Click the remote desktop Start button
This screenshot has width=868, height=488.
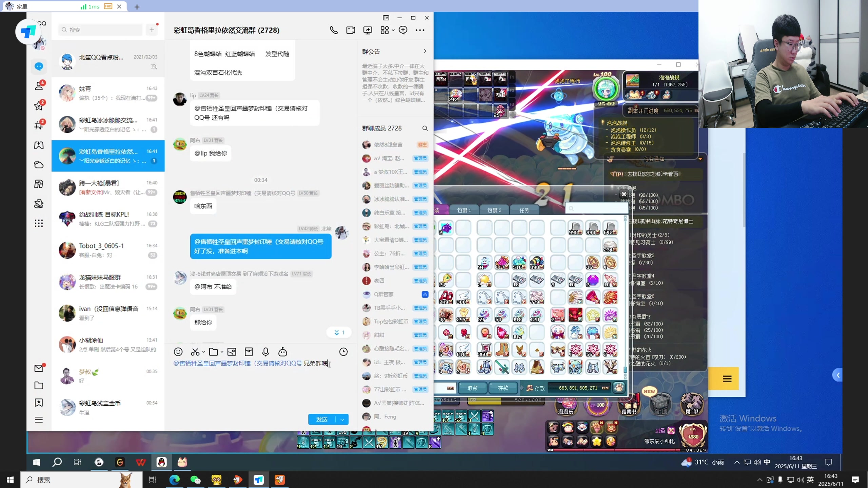[x=37, y=462]
